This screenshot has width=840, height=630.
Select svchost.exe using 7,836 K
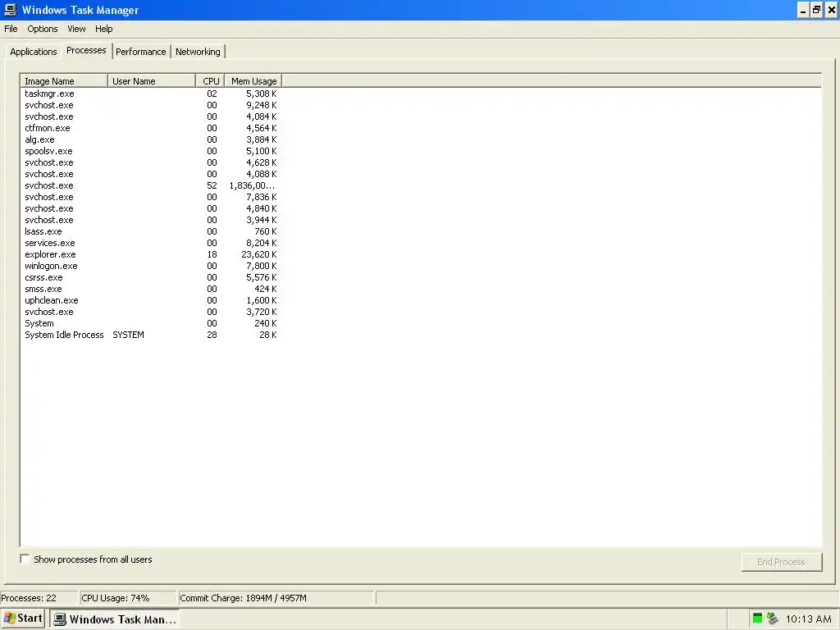point(151,197)
